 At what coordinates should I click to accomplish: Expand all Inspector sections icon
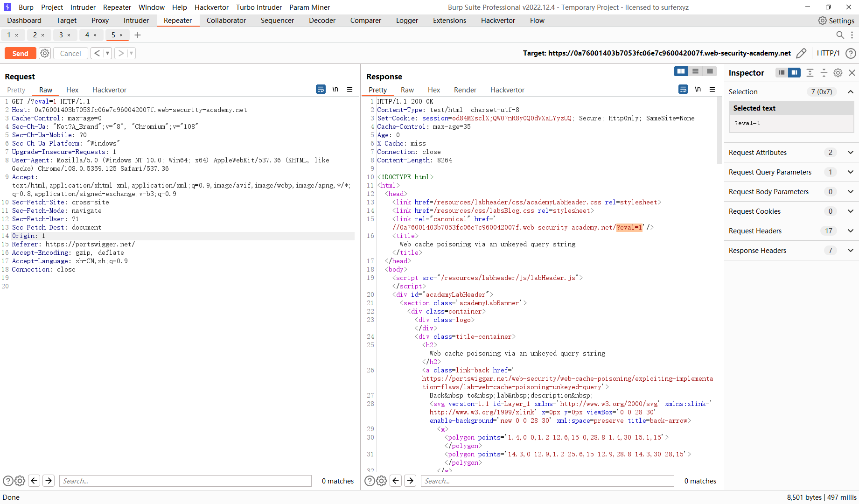(x=810, y=72)
